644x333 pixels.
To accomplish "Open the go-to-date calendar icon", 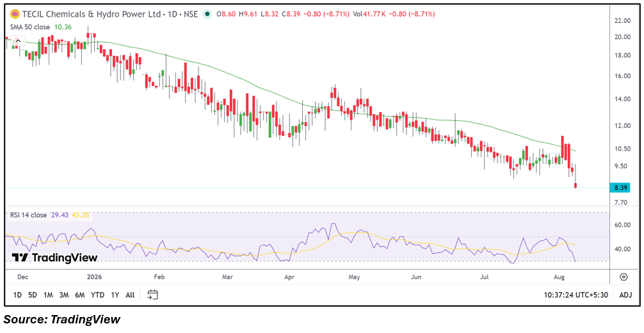I will [153, 295].
